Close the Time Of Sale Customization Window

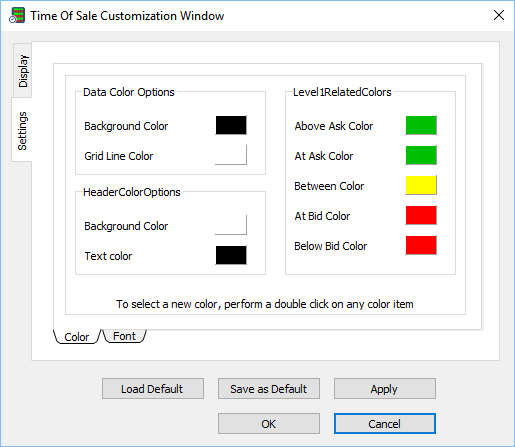(x=499, y=15)
